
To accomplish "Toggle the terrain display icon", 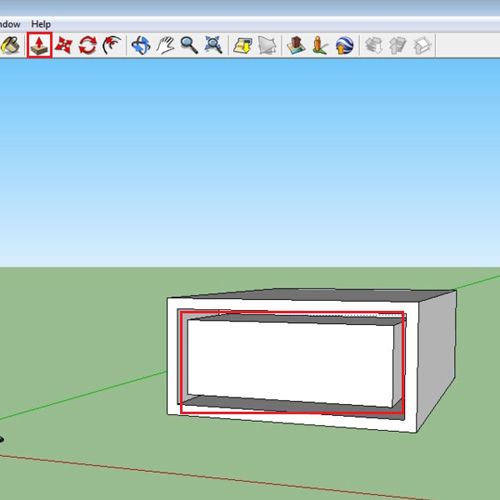I will tap(267, 45).
